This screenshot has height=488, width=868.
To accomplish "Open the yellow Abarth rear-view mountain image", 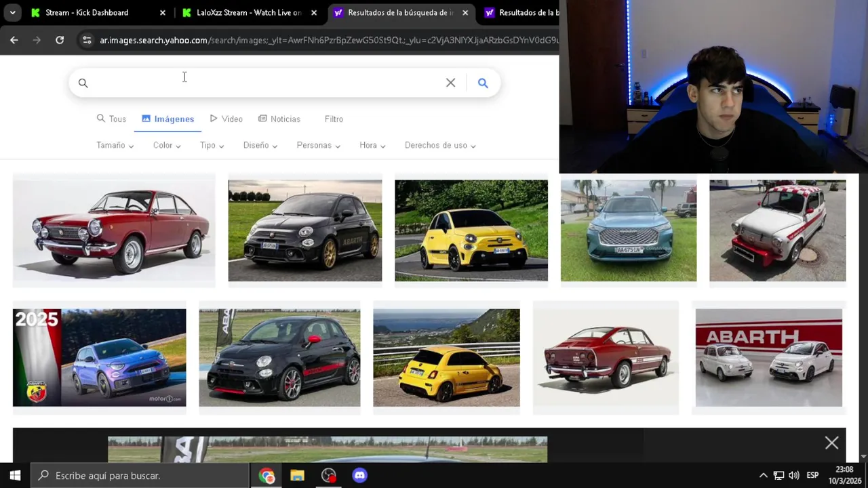I will (x=446, y=357).
